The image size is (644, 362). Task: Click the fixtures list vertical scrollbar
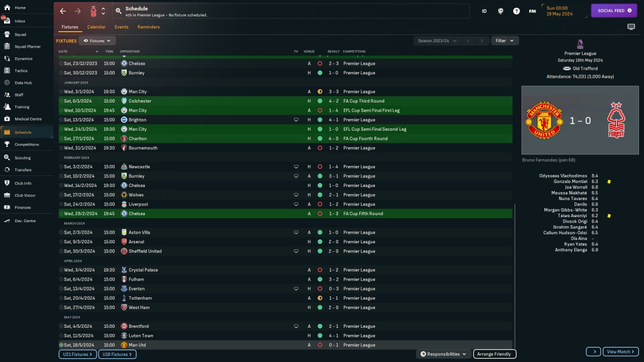pyautogui.click(x=515, y=271)
